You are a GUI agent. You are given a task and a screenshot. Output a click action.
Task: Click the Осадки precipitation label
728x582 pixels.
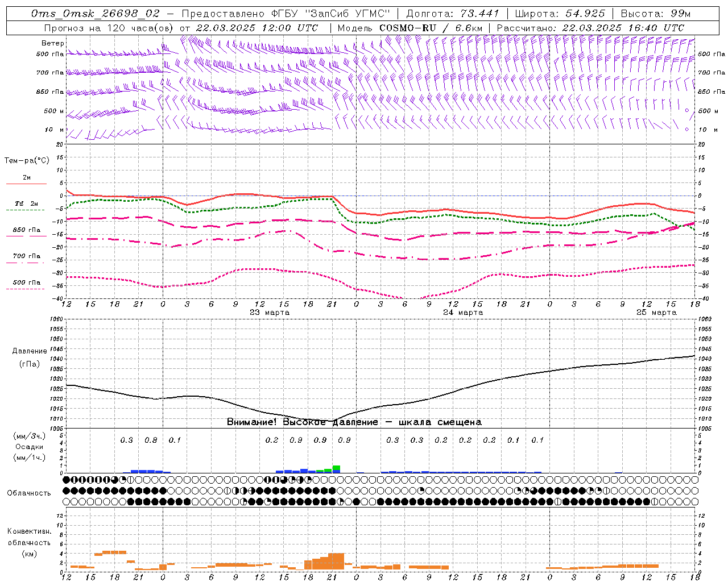point(30,447)
